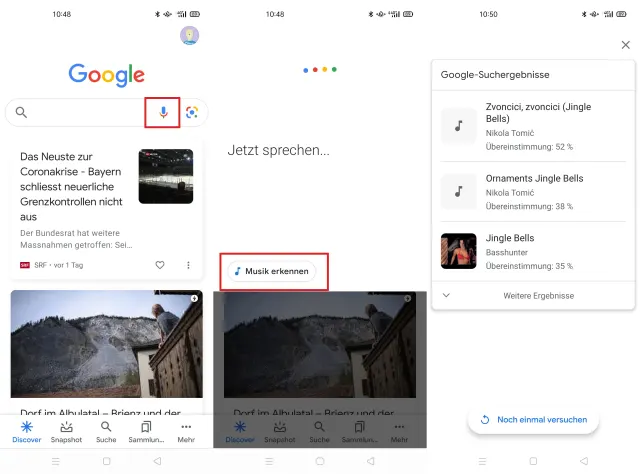Open Jingle Bells by Basshunter result

click(x=533, y=251)
